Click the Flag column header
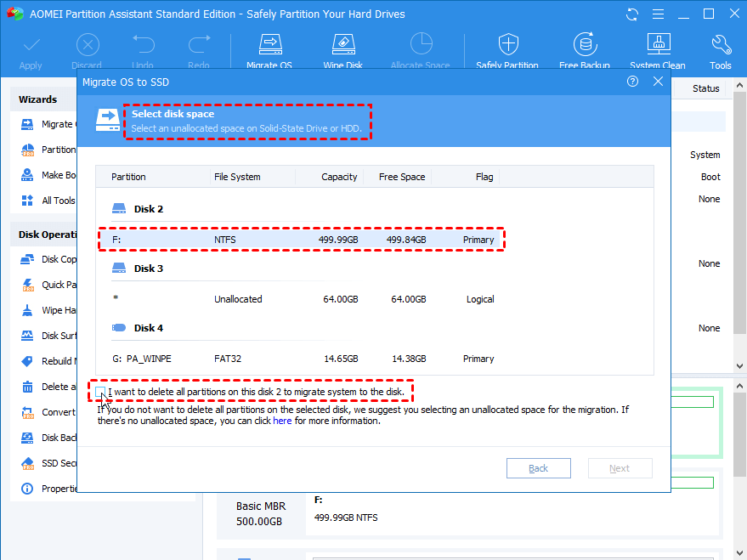 point(466,177)
